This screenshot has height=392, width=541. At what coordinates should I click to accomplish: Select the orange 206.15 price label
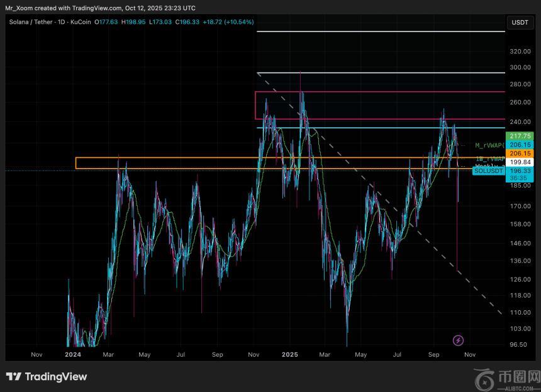pyautogui.click(x=520, y=153)
